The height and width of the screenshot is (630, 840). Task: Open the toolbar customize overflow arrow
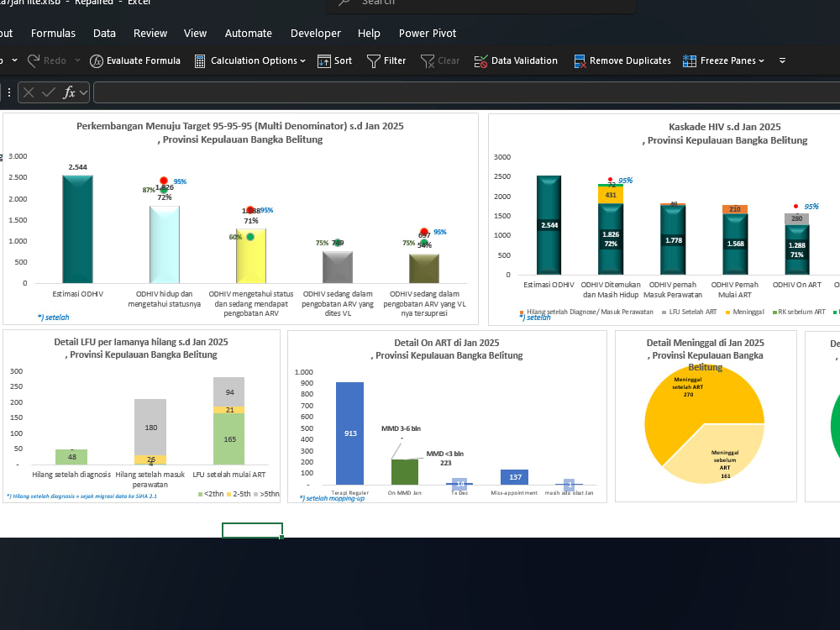tap(782, 60)
